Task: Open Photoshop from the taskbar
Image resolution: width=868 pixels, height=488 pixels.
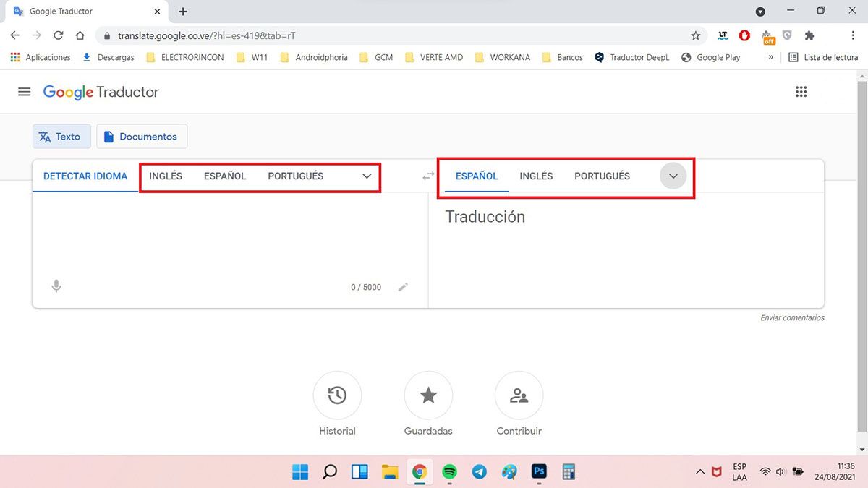Action: click(539, 472)
